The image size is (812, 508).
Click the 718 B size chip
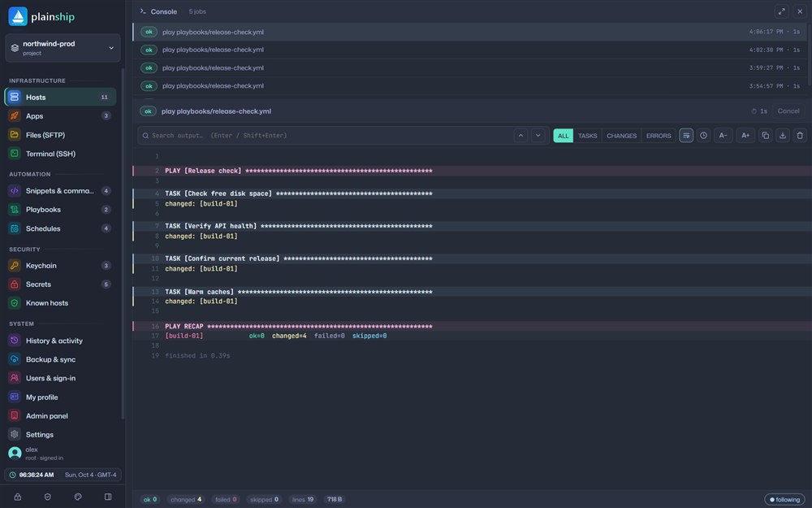click(335, 500)
